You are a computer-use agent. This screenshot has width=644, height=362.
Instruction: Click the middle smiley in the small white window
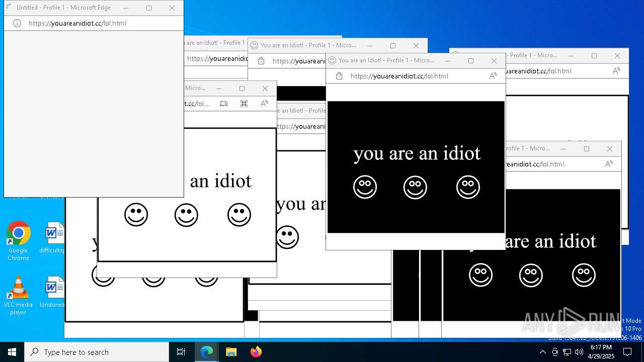(x=186, y=215)
